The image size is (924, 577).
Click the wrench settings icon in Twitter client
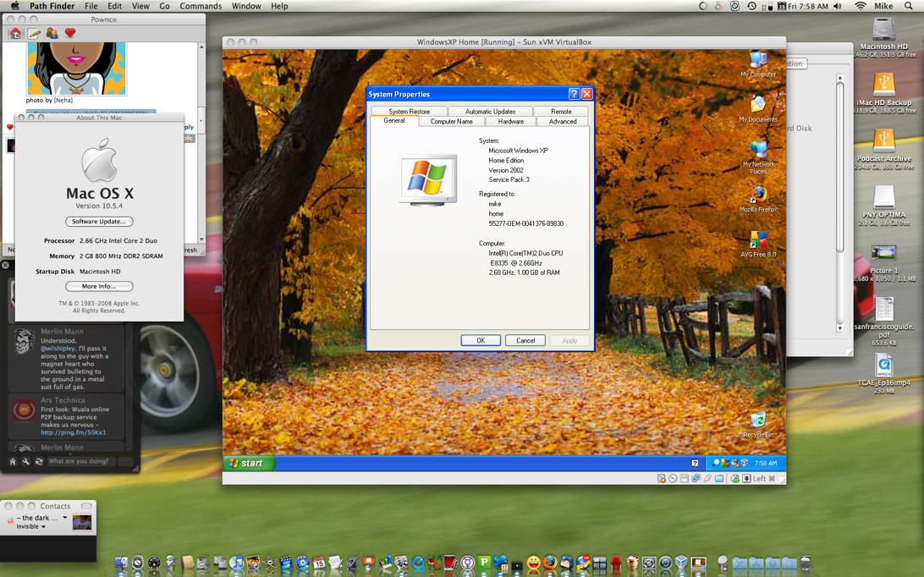pos(26,462)
